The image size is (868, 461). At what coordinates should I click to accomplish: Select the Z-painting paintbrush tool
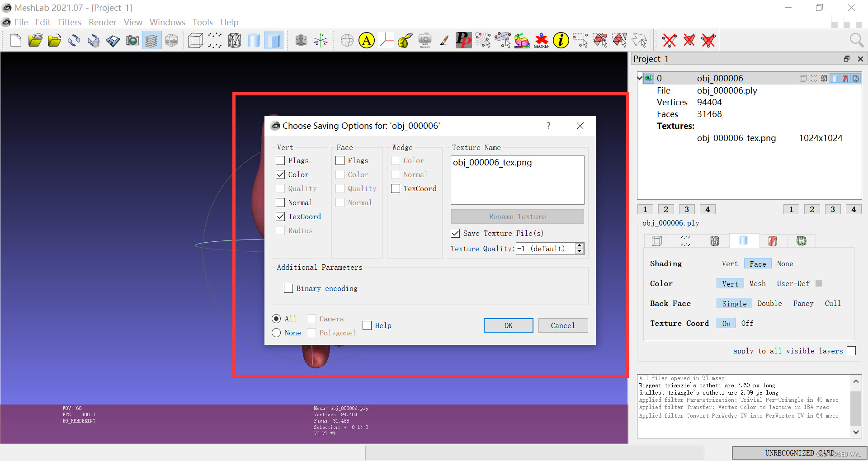tap(444, 41)
